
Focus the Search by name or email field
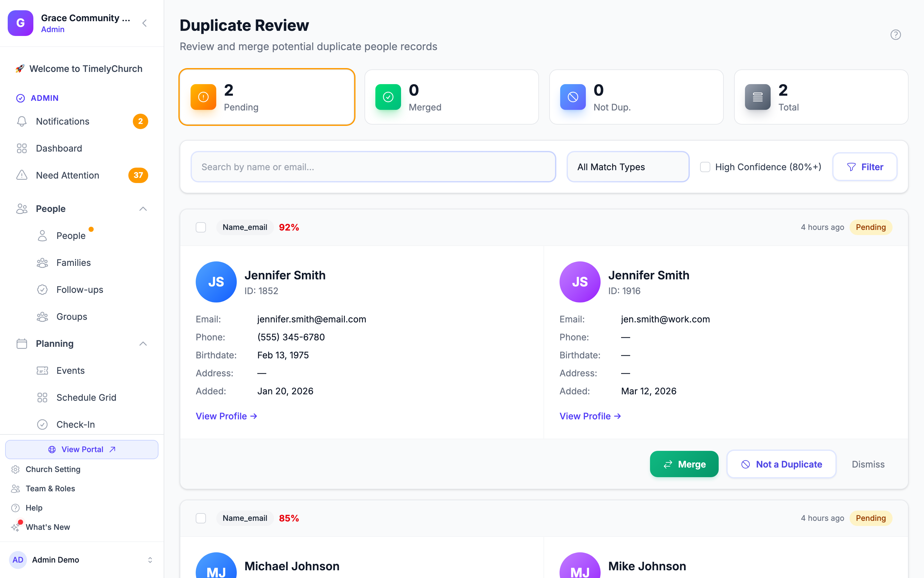(373, 167)
